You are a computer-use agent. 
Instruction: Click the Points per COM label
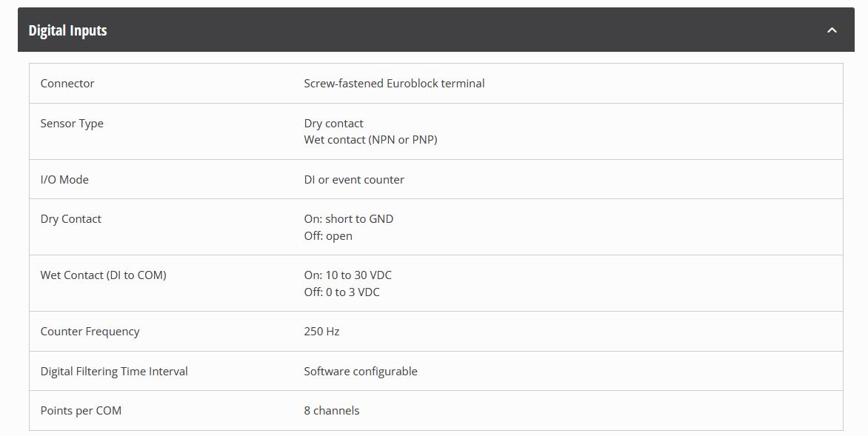click(81, 411)
